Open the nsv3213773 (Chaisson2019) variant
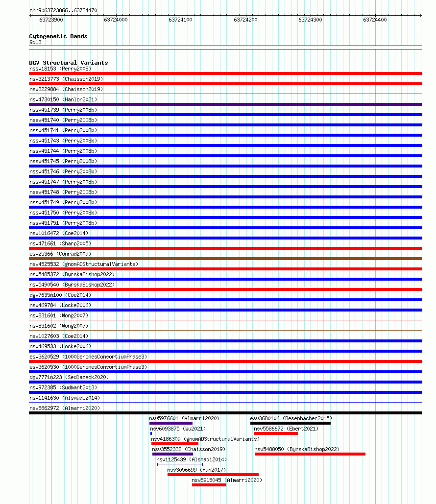The image size is (436, 504). tap(66, 79)
